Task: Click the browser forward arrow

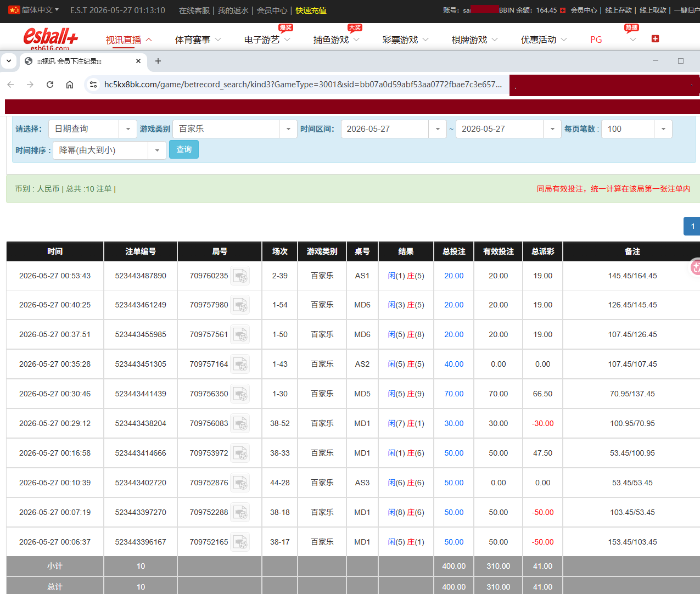Action: pyautogui.click(x=30, y=85)
